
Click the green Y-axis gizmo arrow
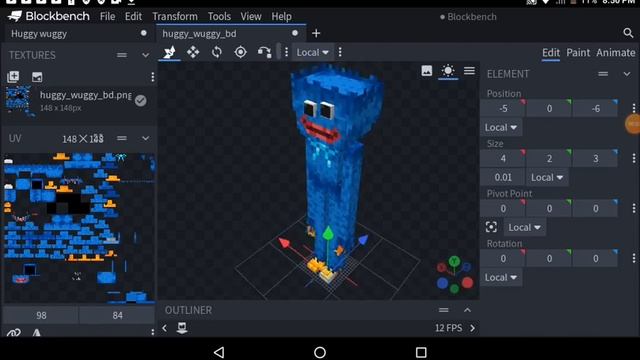coord(328,234)
